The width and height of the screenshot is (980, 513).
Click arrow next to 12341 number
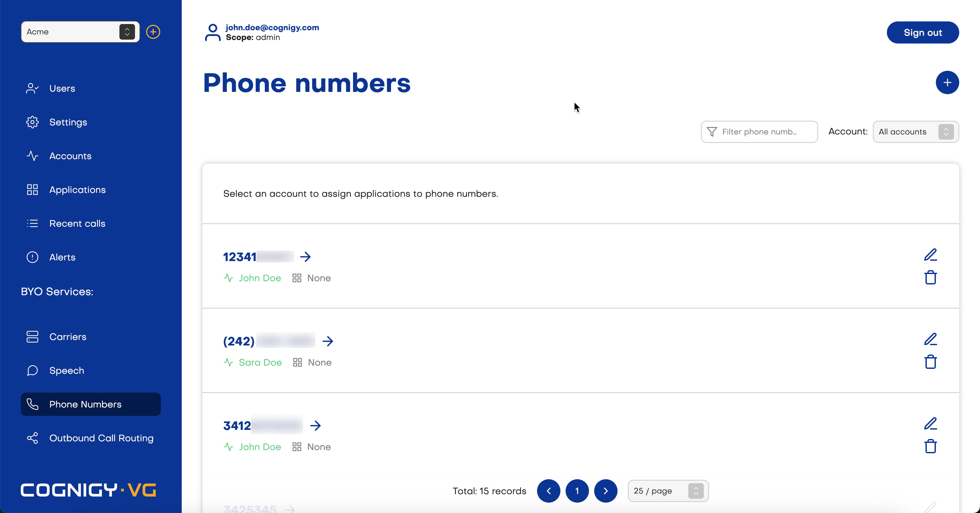305,257
